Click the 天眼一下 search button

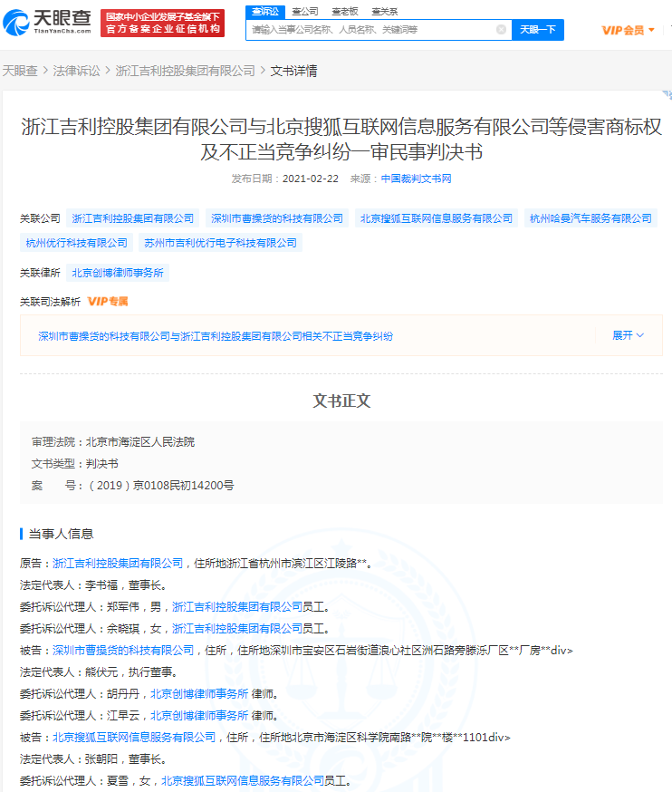coord(538,30)
